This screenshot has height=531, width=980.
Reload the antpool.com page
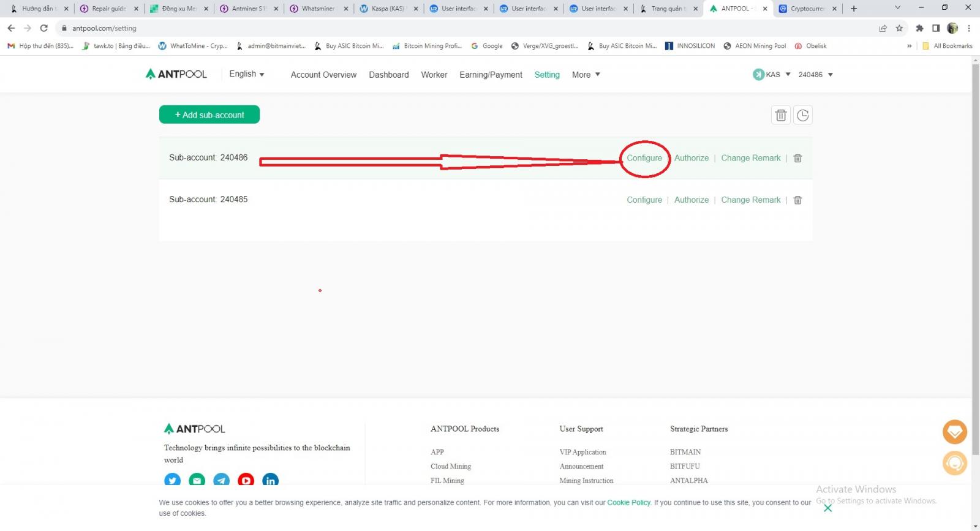[x=44, y=28]
